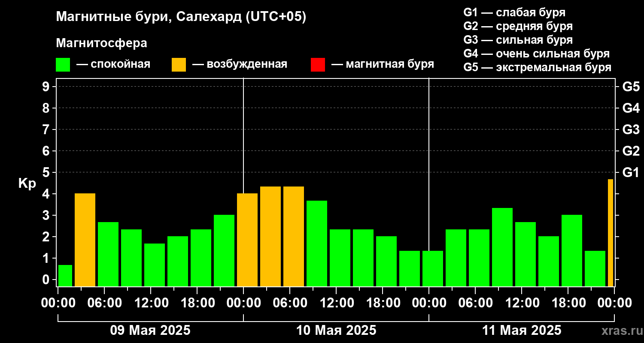Click the only yellow bar on 09 May
Viewport: 644px width, 343px height.
tap(85, 240)
